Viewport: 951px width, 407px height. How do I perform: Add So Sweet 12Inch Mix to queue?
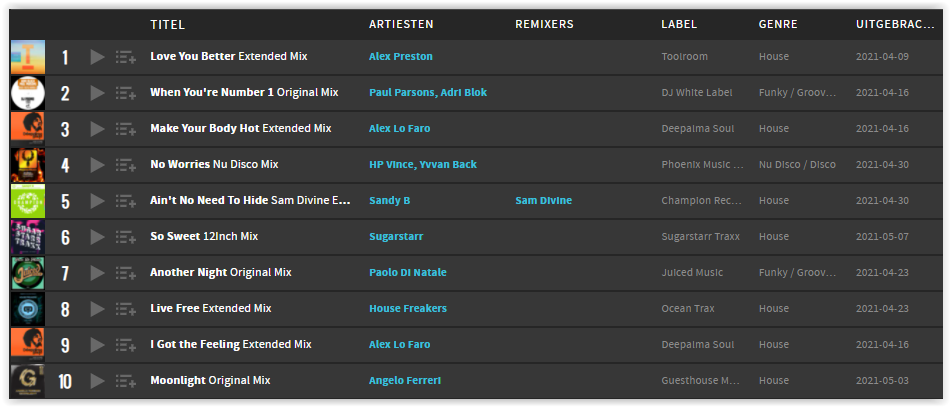[x=126, y=237]
